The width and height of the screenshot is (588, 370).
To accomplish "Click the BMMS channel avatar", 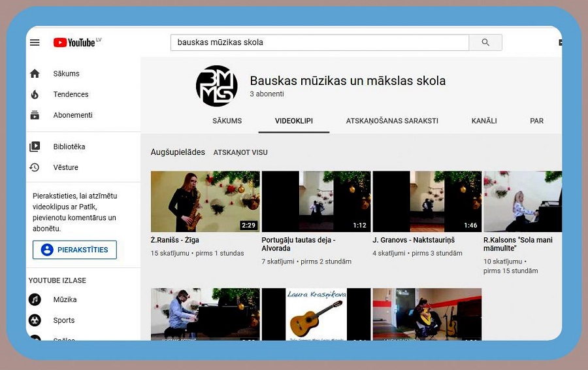I will pyautogui.click(x=217, y=86).
